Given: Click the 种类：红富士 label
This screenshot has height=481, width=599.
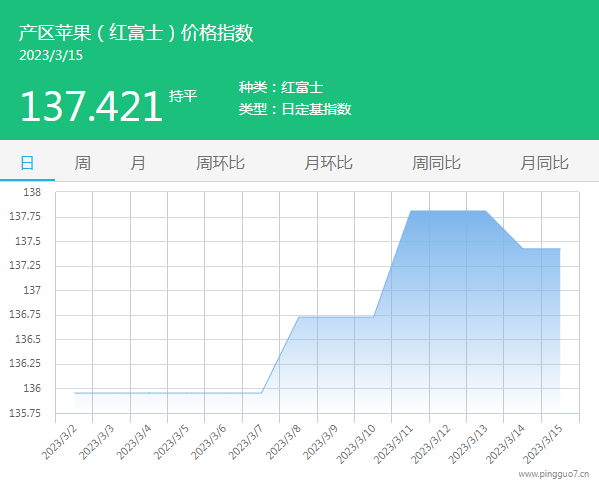Looking at the screenshot, I should pos(281,87).
